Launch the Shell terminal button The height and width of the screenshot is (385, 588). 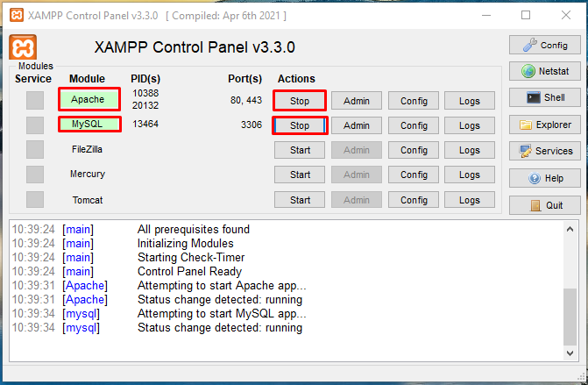(544, 97)
